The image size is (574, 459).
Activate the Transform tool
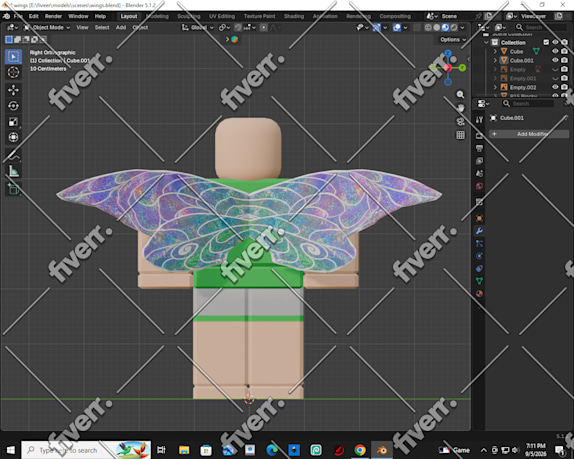click(14, 137)
